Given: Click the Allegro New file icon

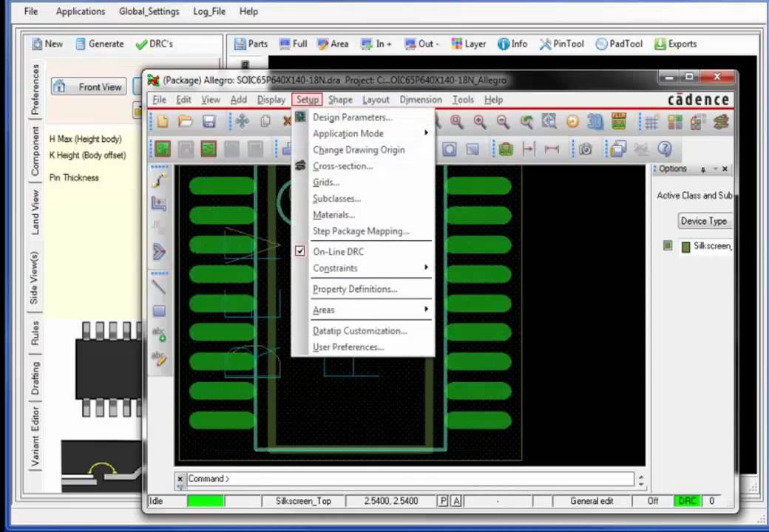Looking at the screenshot, I should tap(163, 121).
